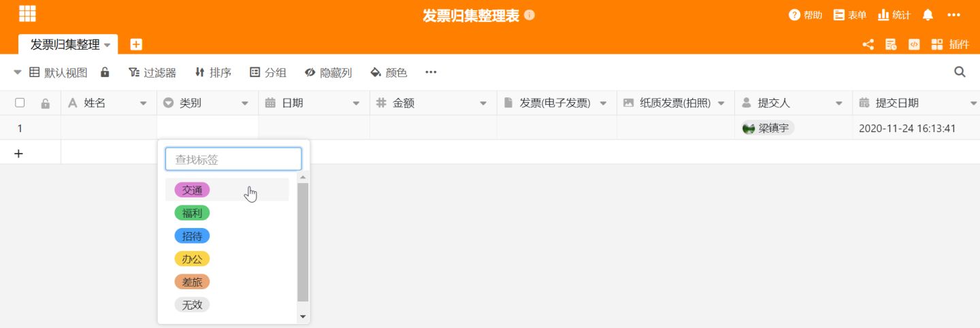
Task: Click the 纸质发票(拍照) image column icon
Action: (628, 103)
